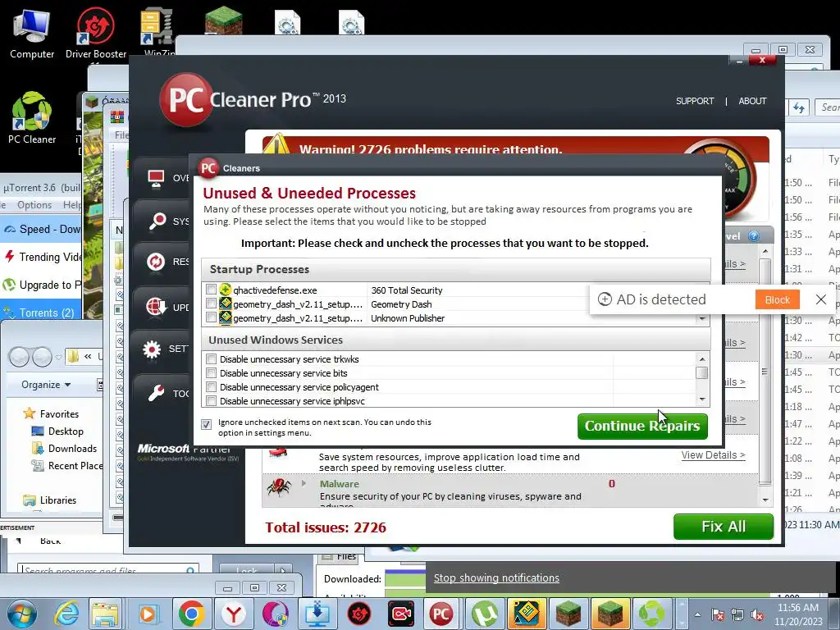Open the Tools wrench sidebar icon
Viewport: 840px width, 630px height.
(156, 393)
